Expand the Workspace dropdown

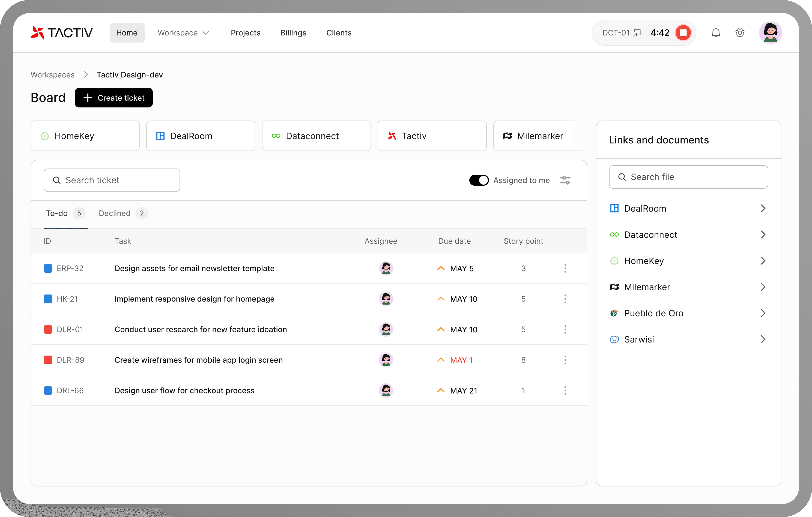click(x=183, y=33)
